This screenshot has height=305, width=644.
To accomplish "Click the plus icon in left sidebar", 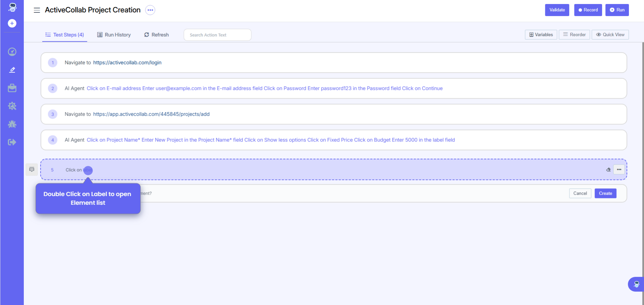I will [x=12, y=23].
